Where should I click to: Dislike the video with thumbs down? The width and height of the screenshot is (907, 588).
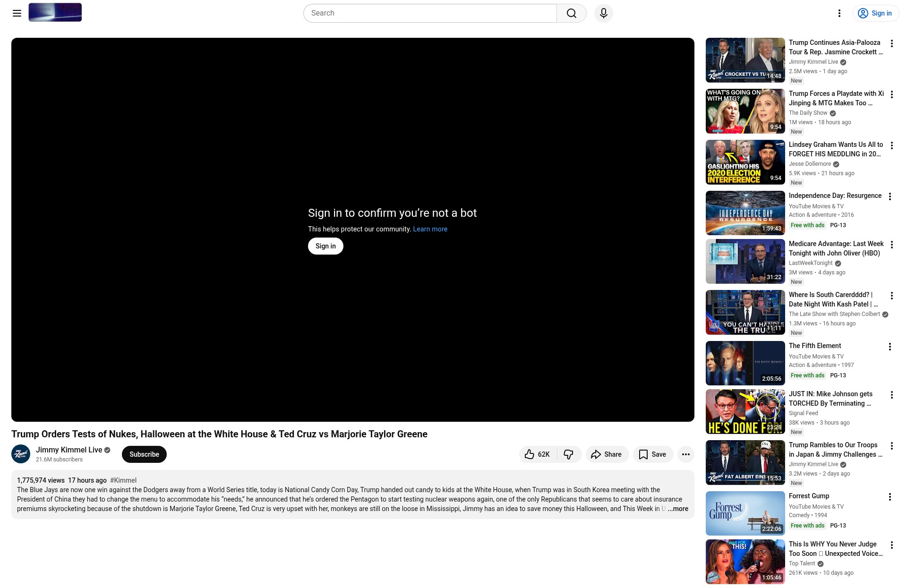point(569,454)
